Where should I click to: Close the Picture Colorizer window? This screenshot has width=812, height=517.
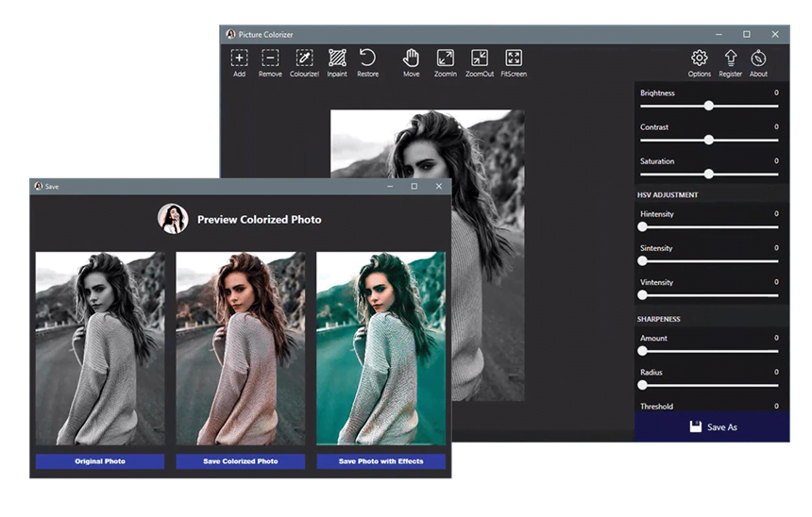[x=775, y=34]
